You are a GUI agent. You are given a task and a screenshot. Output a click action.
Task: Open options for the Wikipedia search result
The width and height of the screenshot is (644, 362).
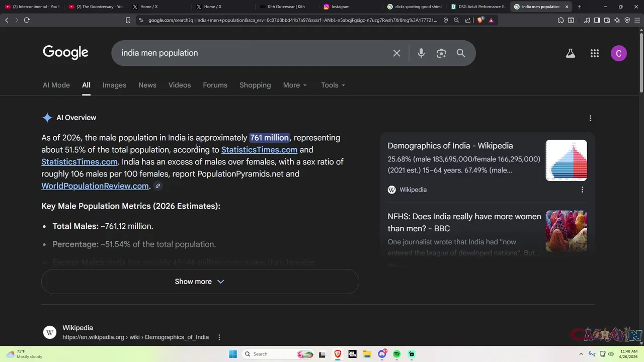pyautogui.click(x=219, y=337)
